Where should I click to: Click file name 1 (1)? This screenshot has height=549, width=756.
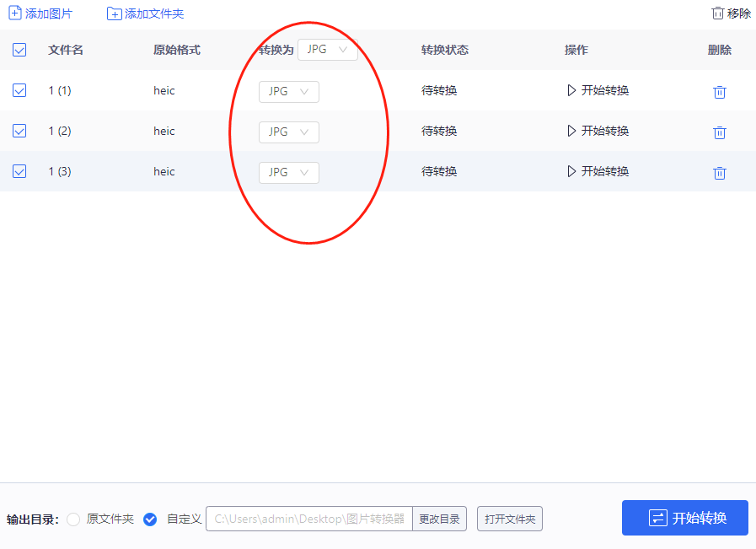60,90
